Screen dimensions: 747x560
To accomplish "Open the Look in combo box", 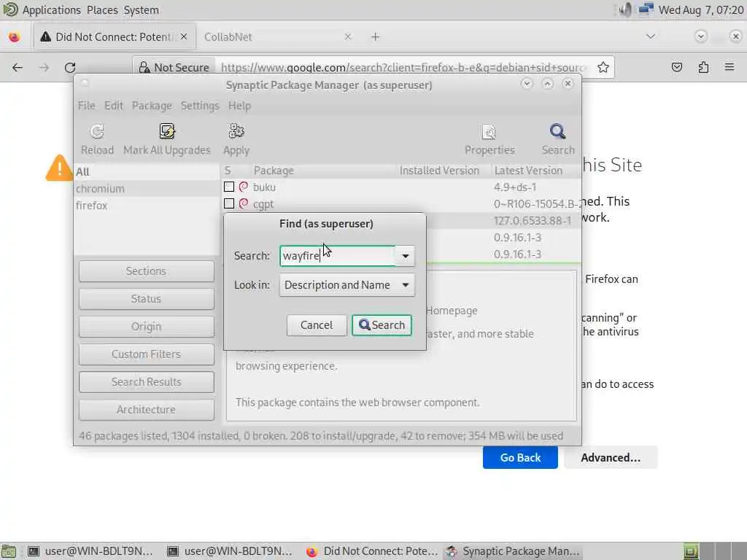I will (347, 285).
